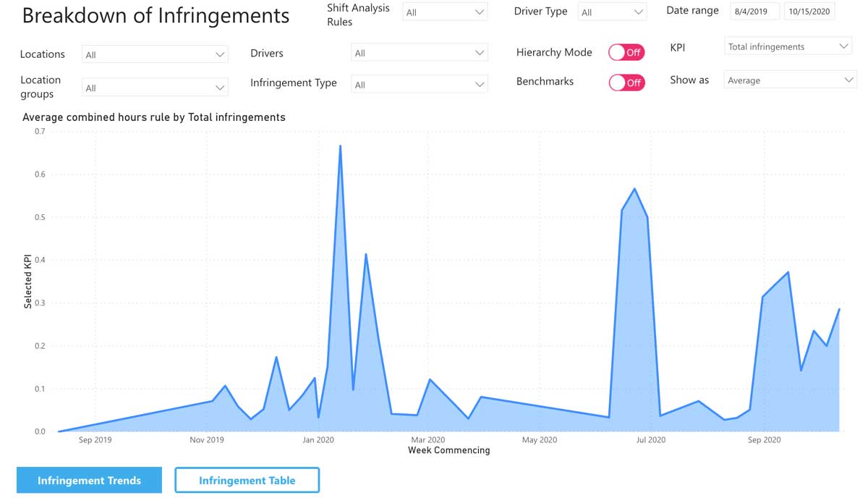Click the 0.3 y-axis value

tap(39, 303)
